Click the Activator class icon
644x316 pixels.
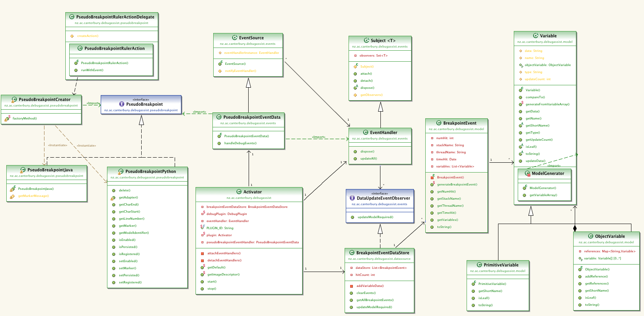pos(239,192)
